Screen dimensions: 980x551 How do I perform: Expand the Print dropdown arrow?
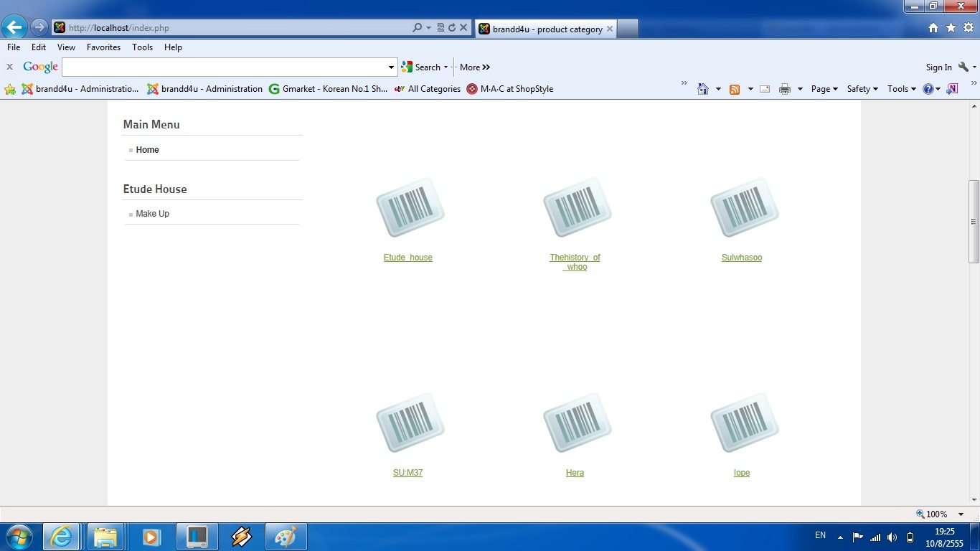click(x=800, y=89)
